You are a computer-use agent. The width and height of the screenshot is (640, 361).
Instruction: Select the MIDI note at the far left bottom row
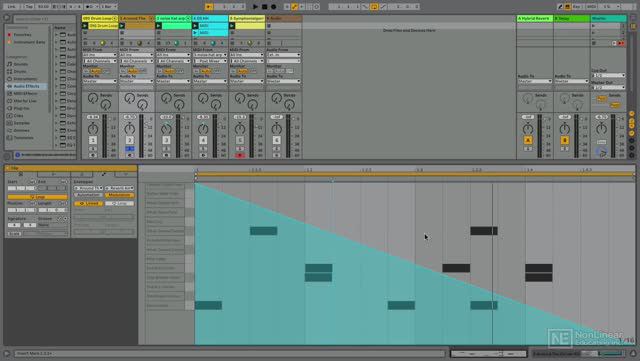click(x=208, y=305)
